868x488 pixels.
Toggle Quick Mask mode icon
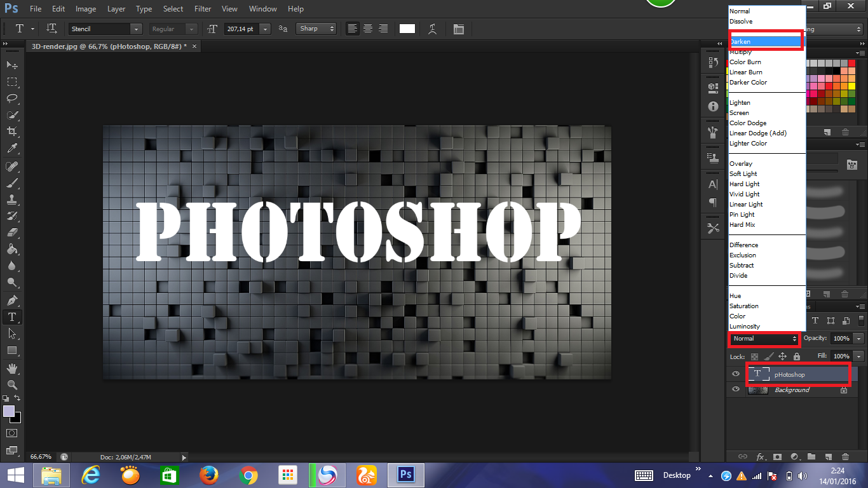[12, 433]
